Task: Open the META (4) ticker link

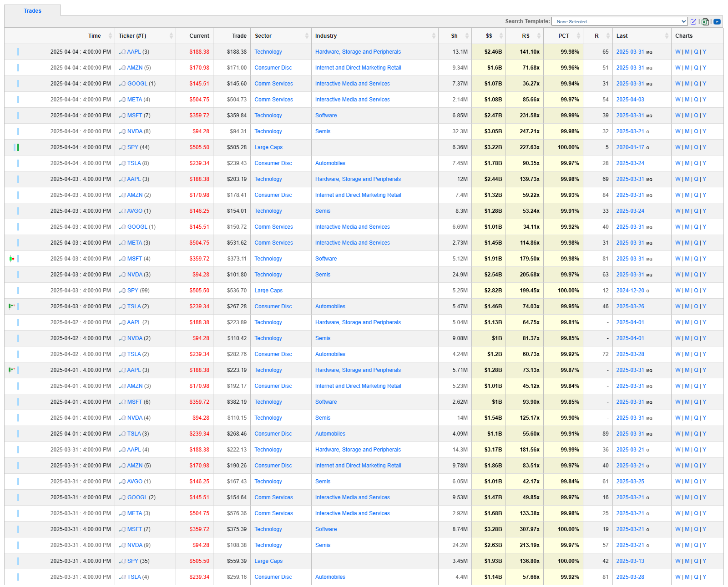Action: 135,100
